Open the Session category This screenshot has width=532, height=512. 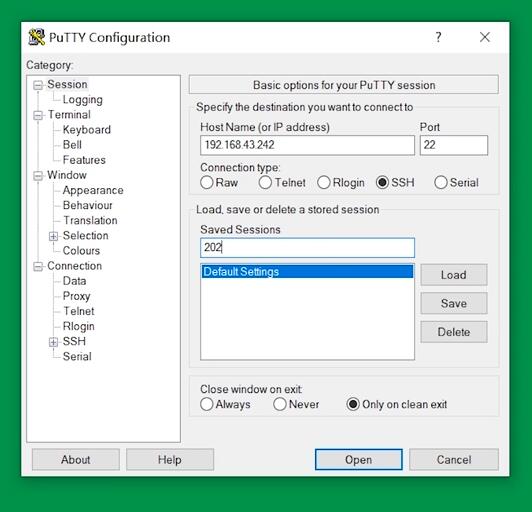point(67,84)
